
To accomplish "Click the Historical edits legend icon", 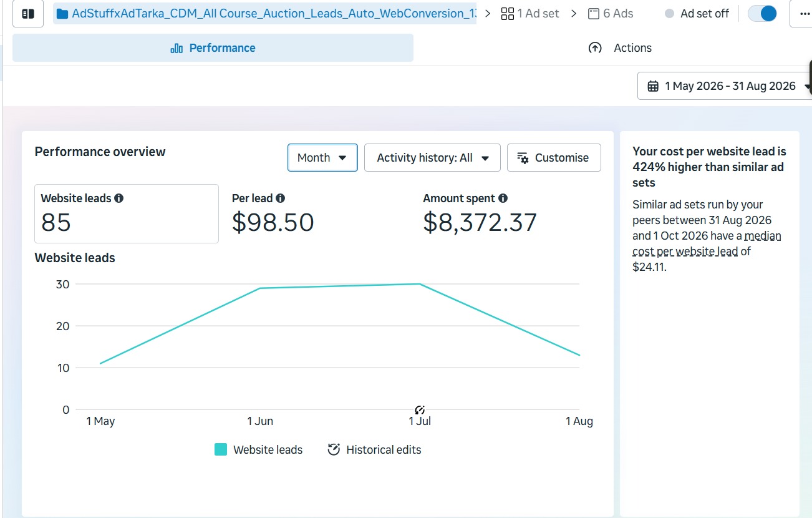I will point(334,449).
